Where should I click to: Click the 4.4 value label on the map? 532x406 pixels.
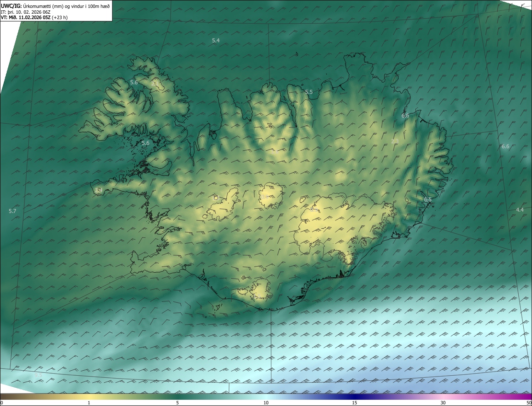point(520,210)
